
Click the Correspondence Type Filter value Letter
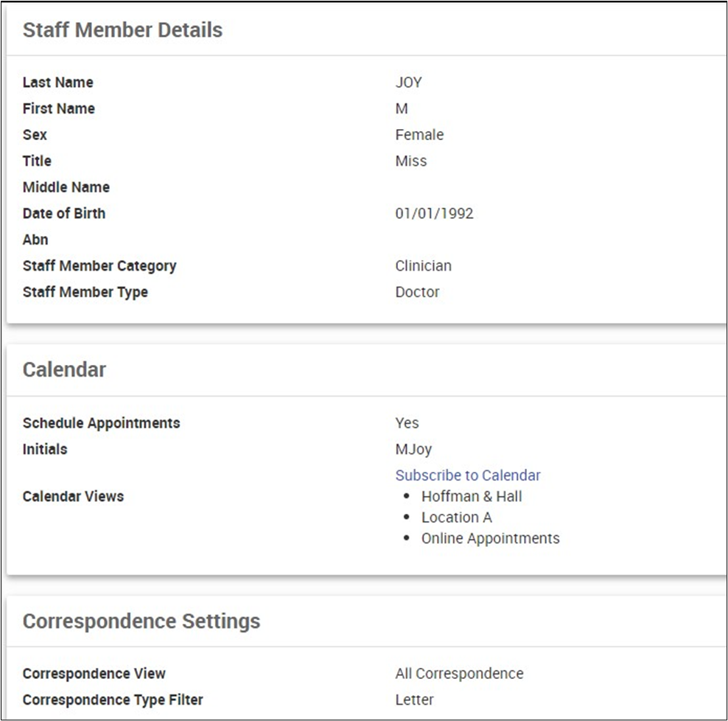(x=414, y=700)
